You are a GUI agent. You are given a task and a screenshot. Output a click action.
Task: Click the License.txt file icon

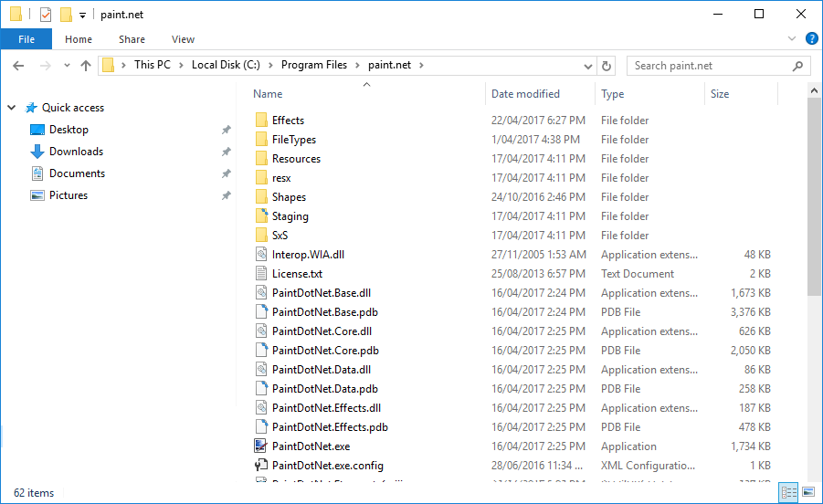tap(261, 274)
